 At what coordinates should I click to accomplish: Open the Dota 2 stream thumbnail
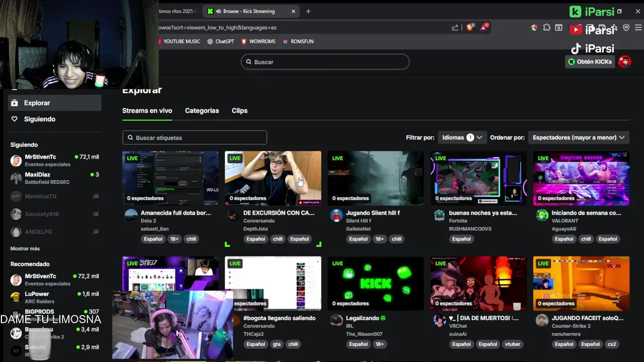click(171, 178)
